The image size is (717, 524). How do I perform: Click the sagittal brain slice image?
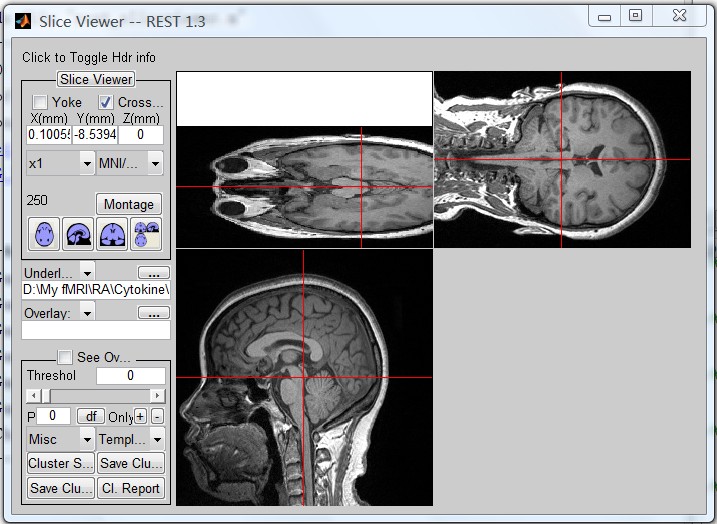click(x=304, y=377)
